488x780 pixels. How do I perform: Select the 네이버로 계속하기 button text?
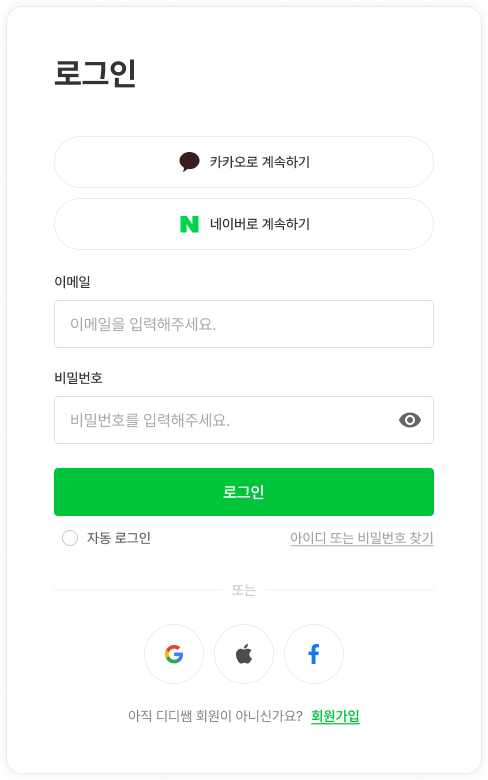point(260,224)
